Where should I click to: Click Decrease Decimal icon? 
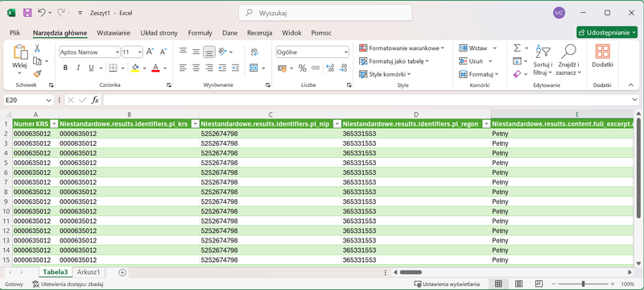coord(343,68)
